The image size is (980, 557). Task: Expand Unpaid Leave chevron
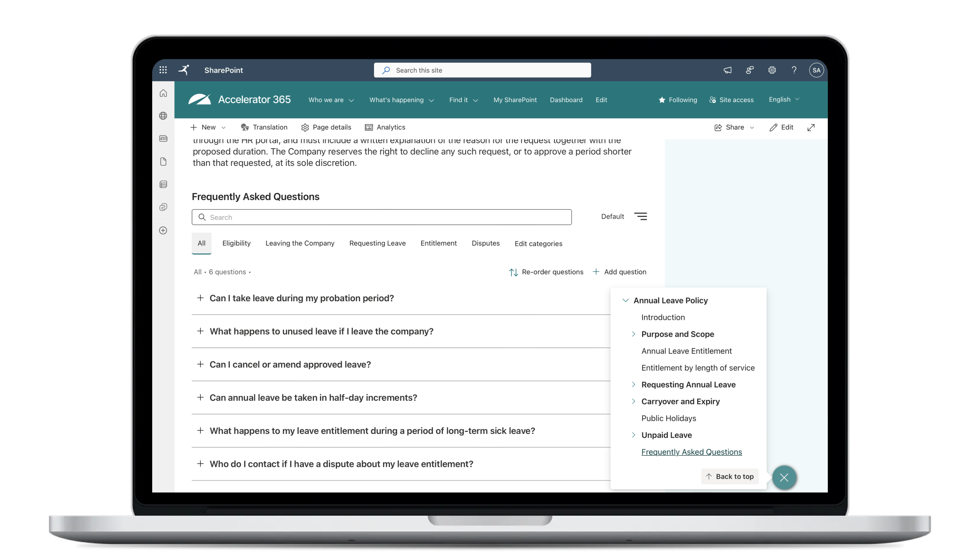point(633,435)
